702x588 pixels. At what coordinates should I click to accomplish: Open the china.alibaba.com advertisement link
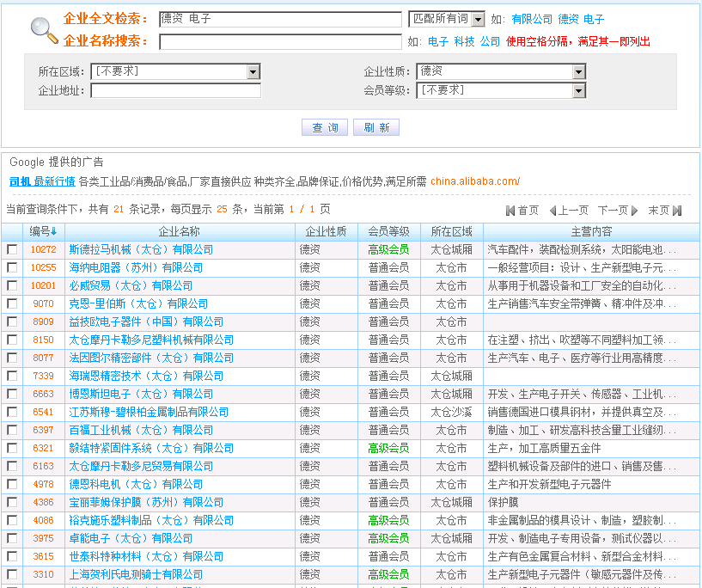tap(477, 182)
